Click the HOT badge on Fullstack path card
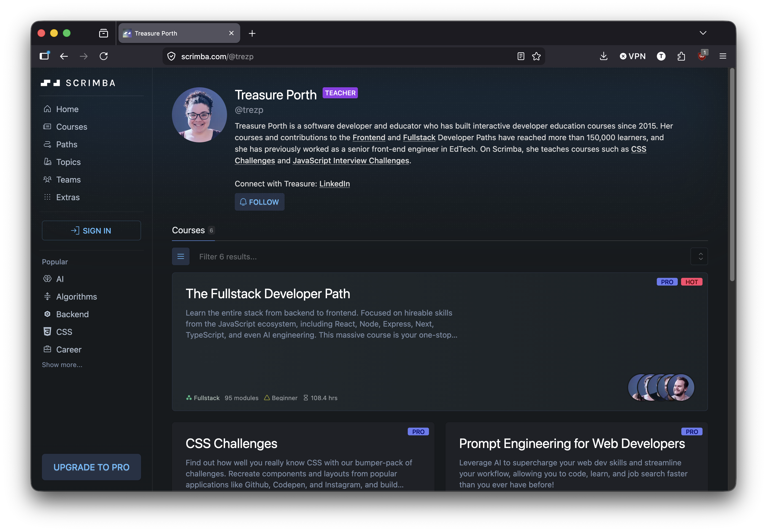Screen dimensions: 767x532 [x=692, y=282]
